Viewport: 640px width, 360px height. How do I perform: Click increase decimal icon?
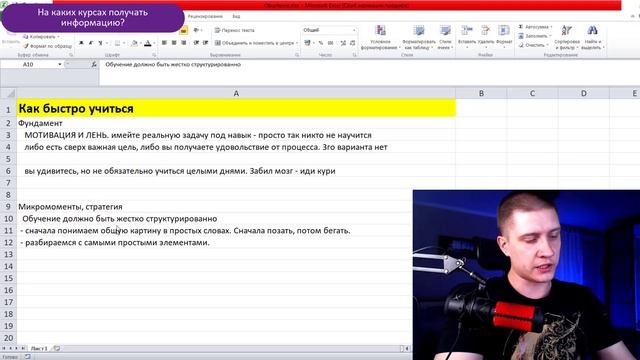coord(343,43)
